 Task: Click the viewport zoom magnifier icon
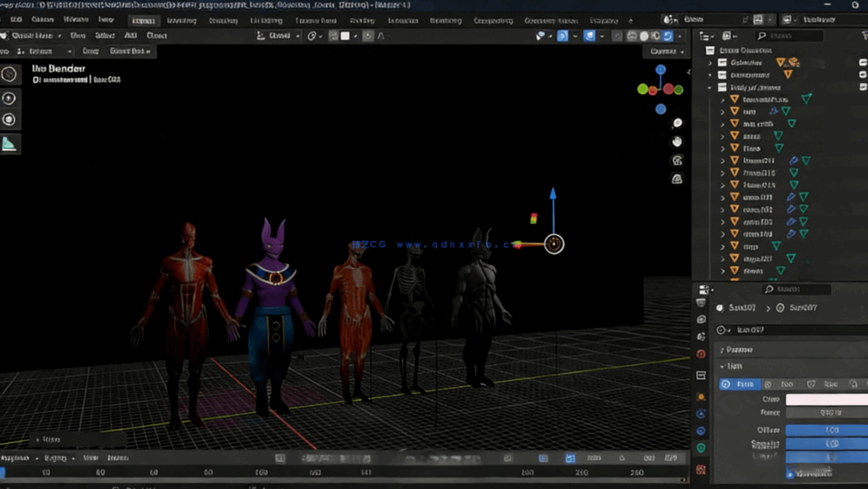(677, 123)
